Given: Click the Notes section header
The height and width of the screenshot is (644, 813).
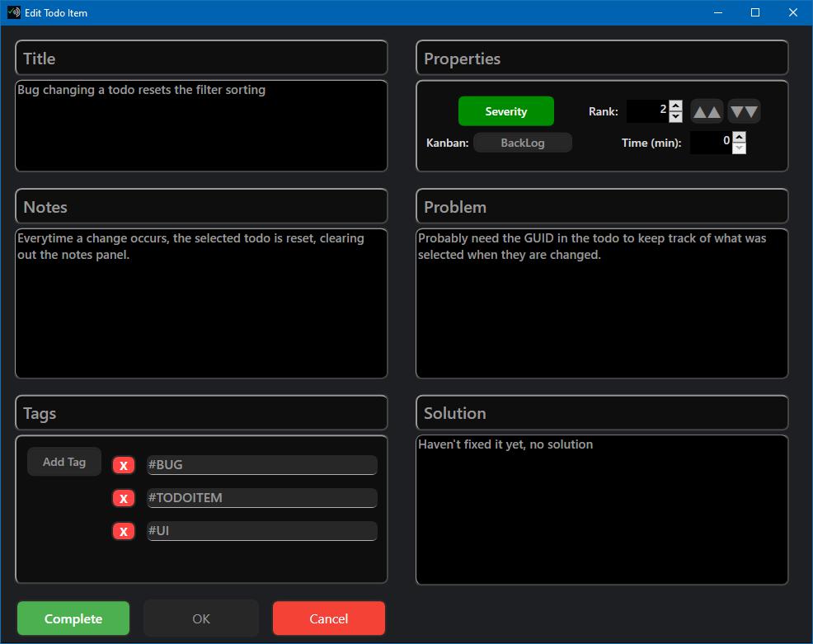Looking at the screenshot, I should 201,206.
